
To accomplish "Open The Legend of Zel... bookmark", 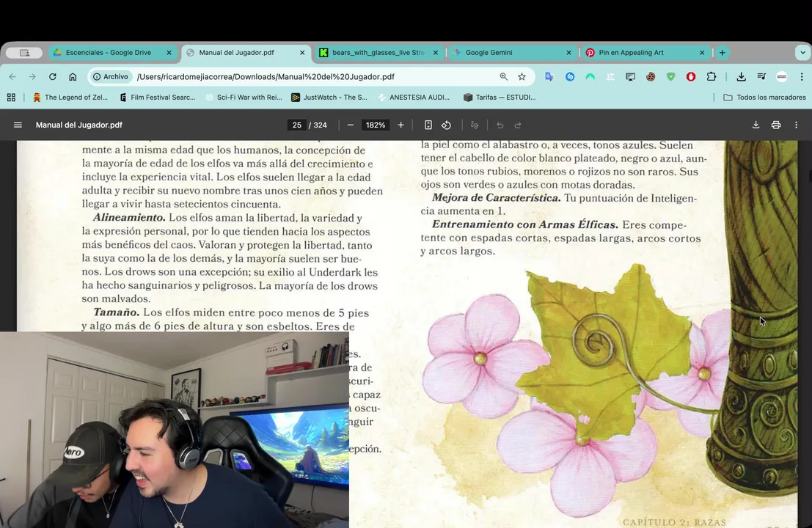I will point(70,98).
